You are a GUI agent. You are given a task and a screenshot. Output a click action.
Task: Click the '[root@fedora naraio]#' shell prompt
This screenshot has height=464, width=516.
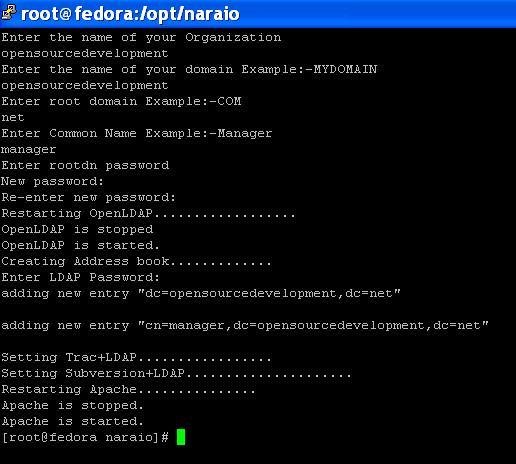(85, 437)
